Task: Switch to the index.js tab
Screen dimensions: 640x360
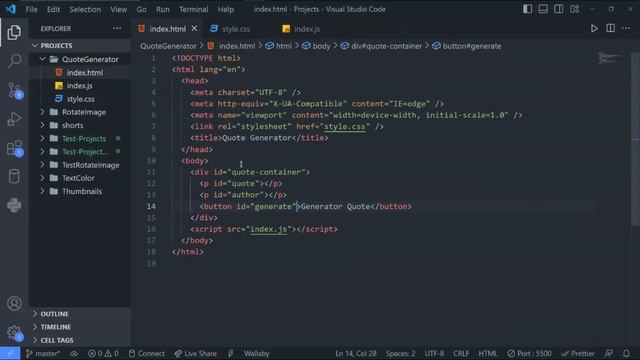Action: click(x=307, y=29)
